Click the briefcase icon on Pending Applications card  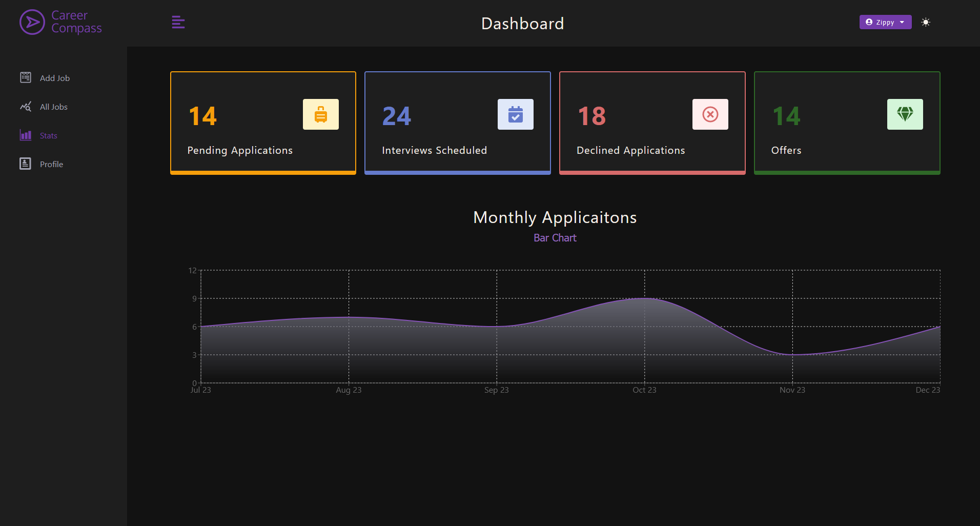tap(321, 114)
